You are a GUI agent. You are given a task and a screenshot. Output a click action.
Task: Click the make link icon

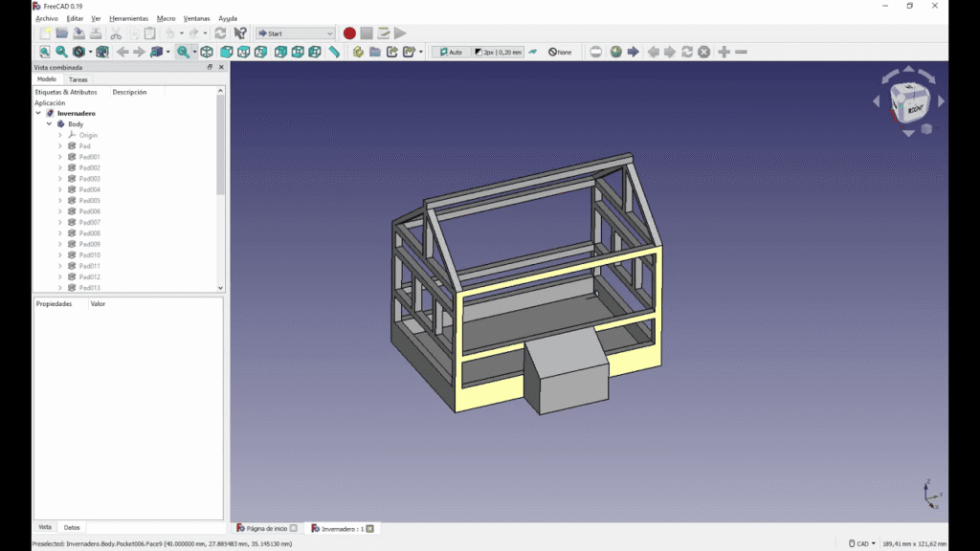(x=391, y=52)
